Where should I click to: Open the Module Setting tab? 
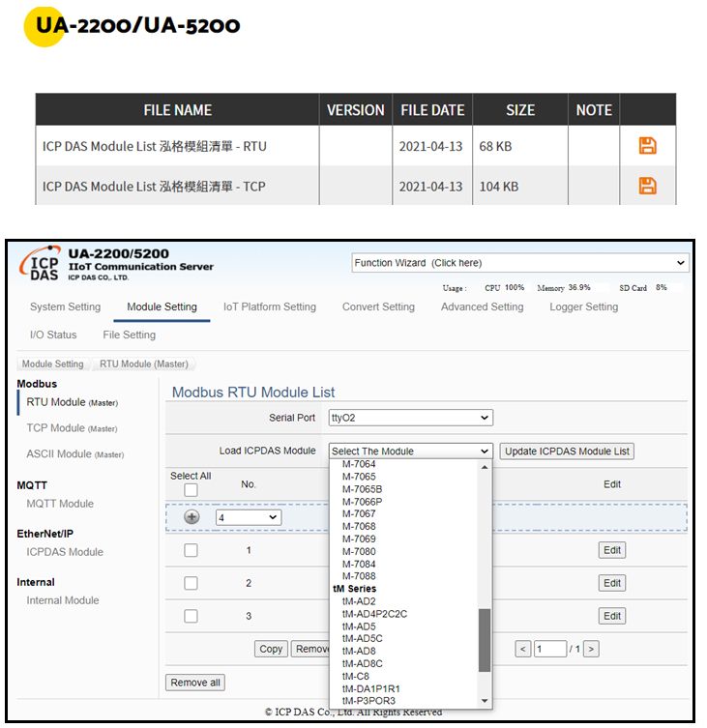tap(162, 306)
